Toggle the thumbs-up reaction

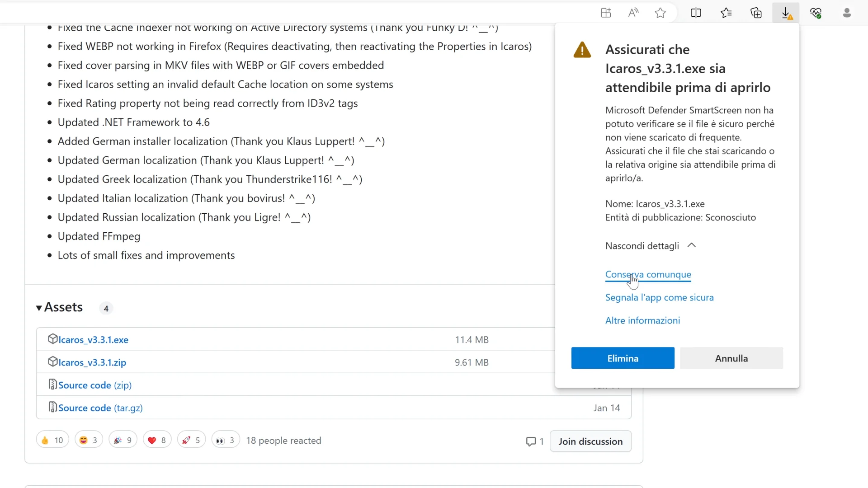pyautogui.click(x=52, y=440)
